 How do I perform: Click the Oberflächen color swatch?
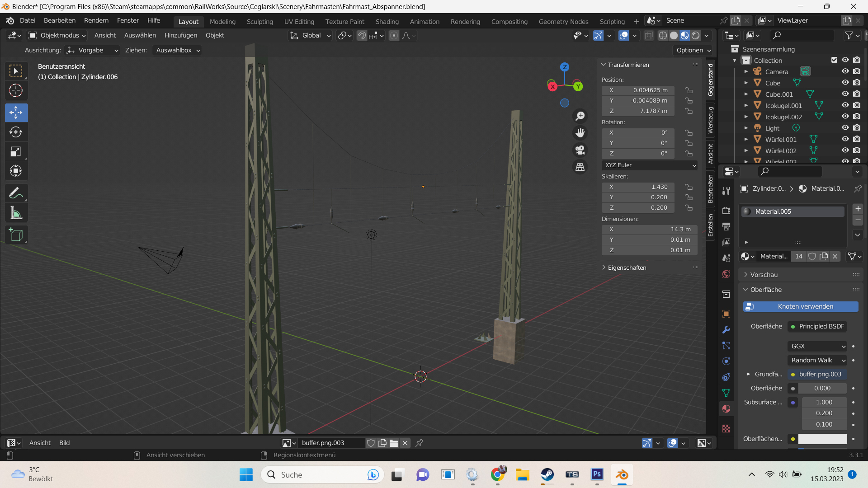point(822,439)
